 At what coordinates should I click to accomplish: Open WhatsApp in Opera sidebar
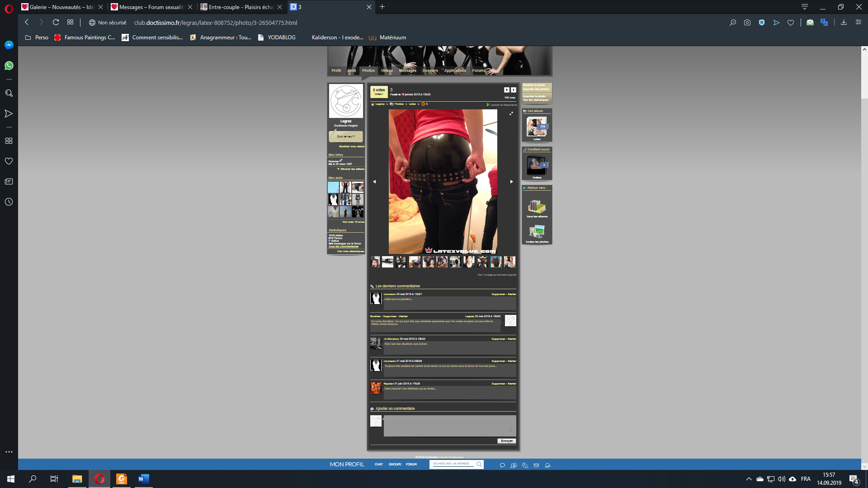[x=9, y=66]
